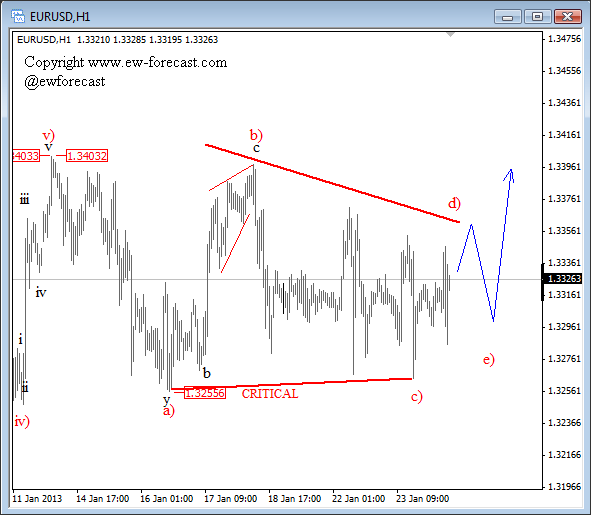This screenshot has width=591, height=515.
Task: Select the upper red triangle trendline
Action: pos(332,183)
